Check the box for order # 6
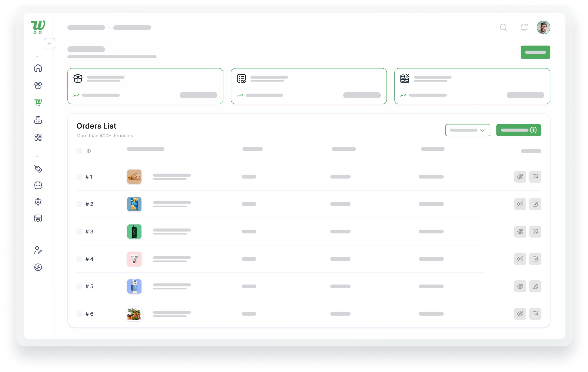This screenshot has height=372, width=588. coord(79,314)
